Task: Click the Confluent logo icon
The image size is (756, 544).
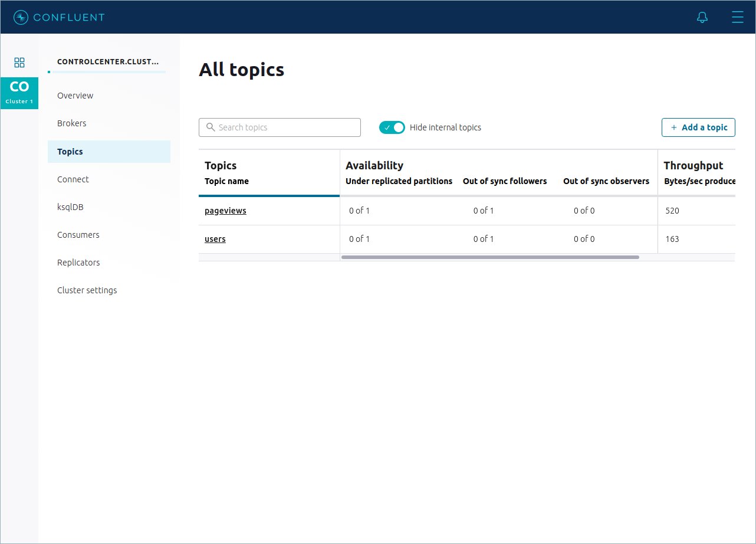Action: pos(21,17)
